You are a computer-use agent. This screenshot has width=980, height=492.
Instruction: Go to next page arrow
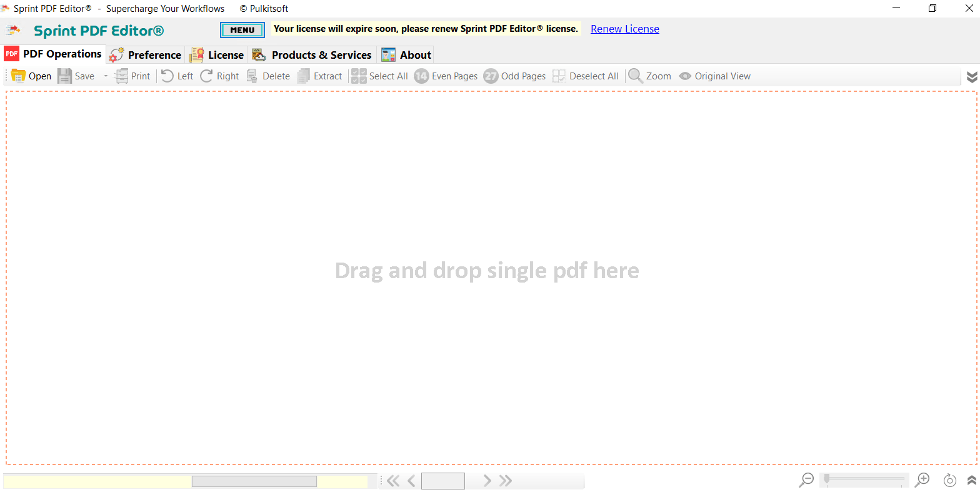487,481
